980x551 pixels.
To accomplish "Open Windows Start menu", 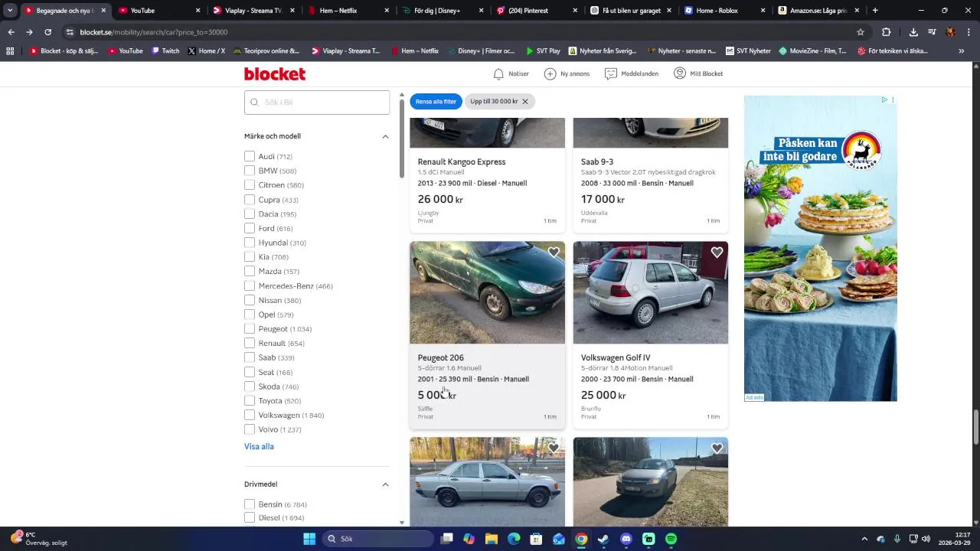I will click(x=309, y=539).
